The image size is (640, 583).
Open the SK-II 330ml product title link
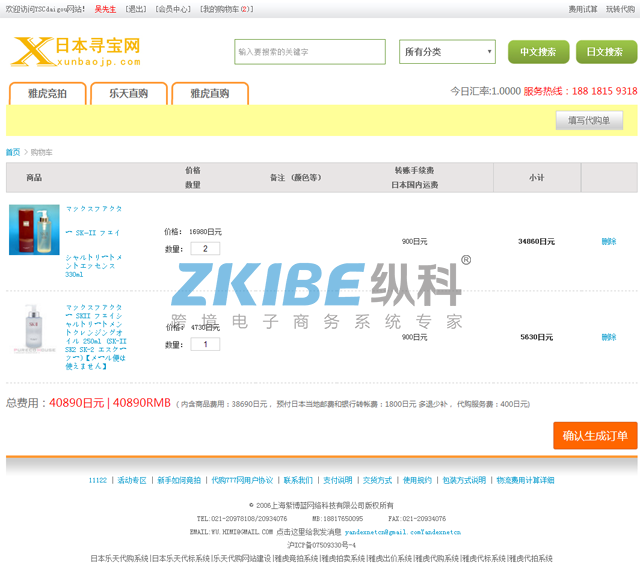point(93,241)
